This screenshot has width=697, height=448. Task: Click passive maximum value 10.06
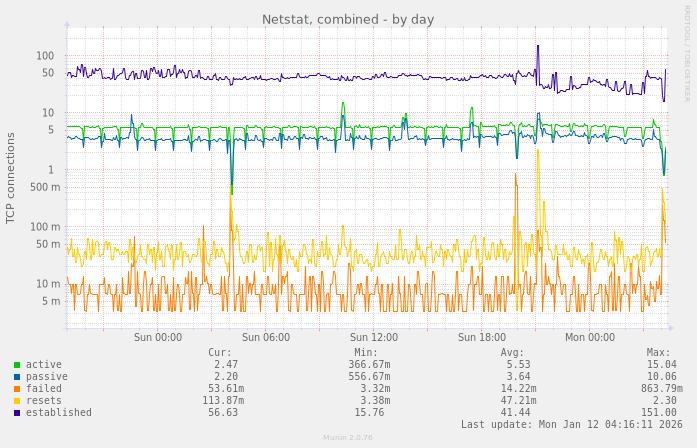click(661, 376)
